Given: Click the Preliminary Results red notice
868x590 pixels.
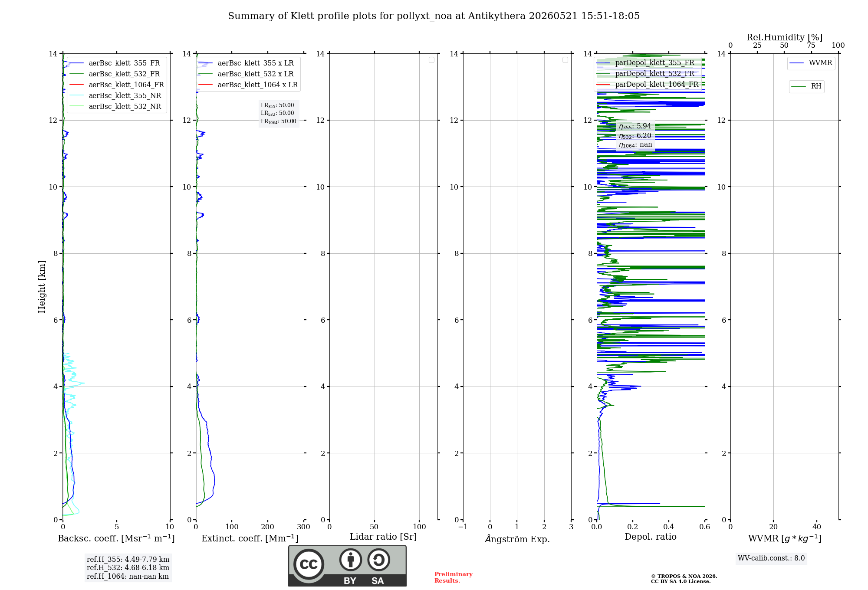Looking at the screenshot, I should pyautogui.click(x=454, y=577).
